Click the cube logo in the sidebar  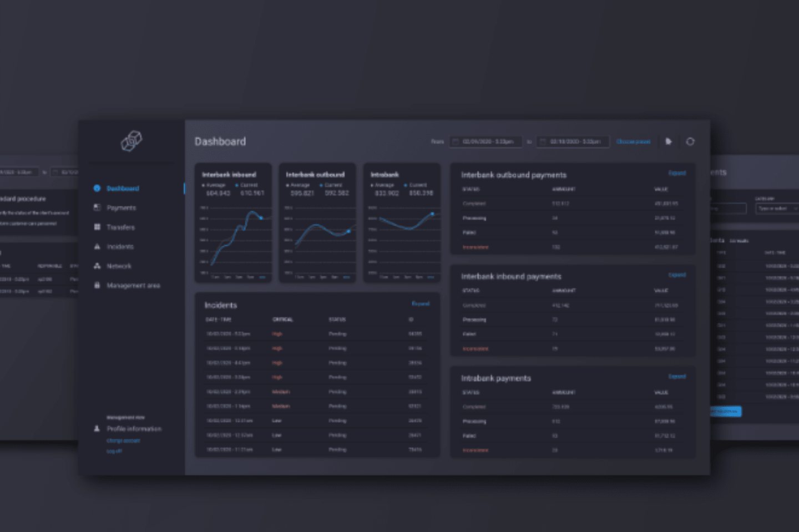[132, 141]
